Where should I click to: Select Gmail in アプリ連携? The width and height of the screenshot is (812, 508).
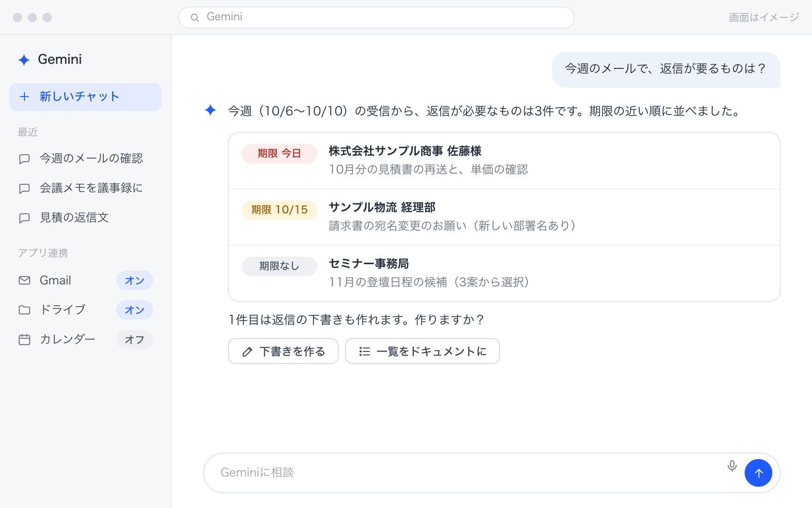point(55,280)
